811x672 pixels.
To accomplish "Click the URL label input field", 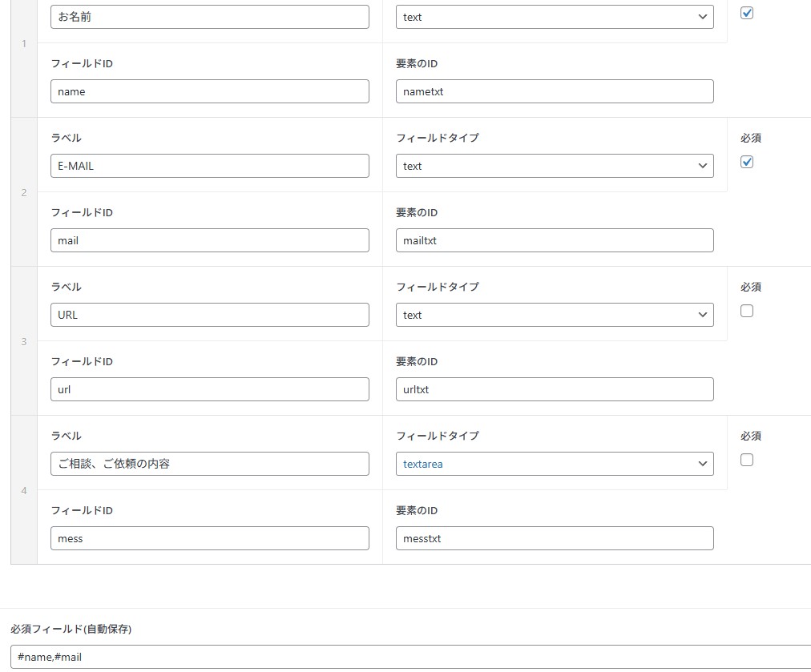I will 209,315.
